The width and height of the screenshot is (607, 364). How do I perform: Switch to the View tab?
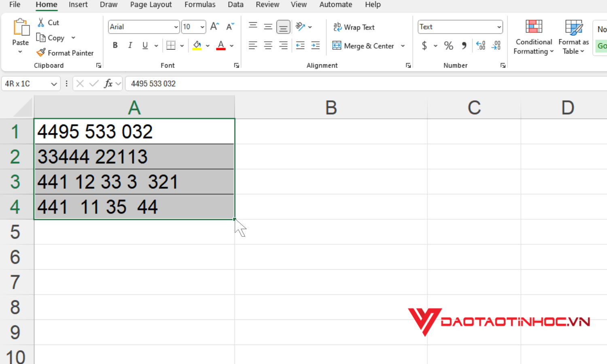299,4
